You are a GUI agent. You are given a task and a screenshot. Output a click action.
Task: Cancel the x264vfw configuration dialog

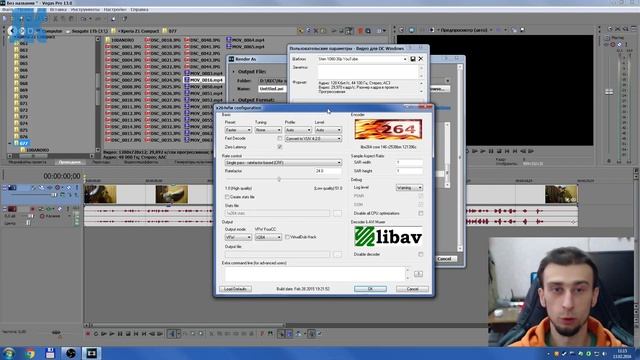tap(412, 289)
